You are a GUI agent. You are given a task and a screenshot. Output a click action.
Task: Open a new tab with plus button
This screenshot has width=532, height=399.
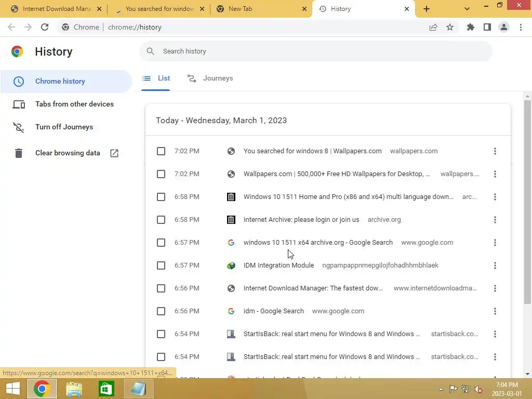(427, 9)
